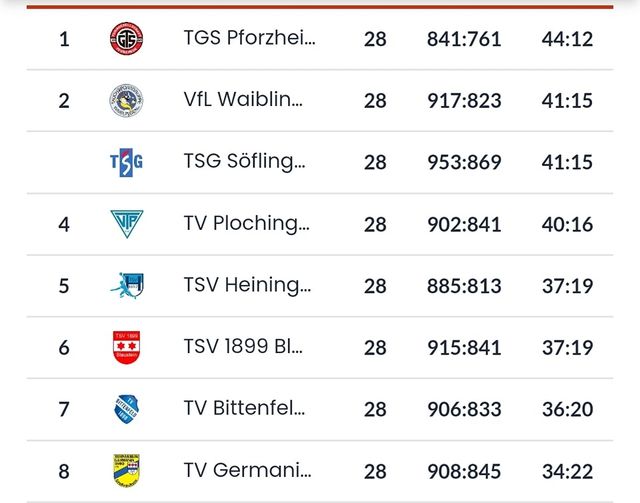Open the TV Bittenfeld team name
The image size is (640, 503).
pyautogui.click(x=244, y=409)
